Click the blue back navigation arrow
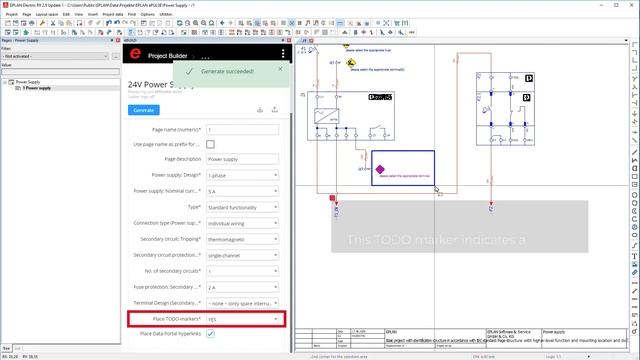 pyautogui.click(x=222, y=23)
